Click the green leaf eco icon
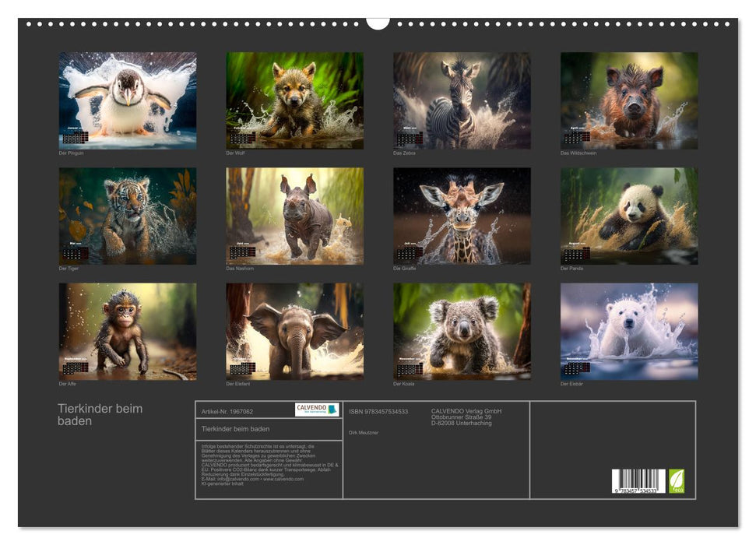The image size is (756, 545). click(677, 480)
